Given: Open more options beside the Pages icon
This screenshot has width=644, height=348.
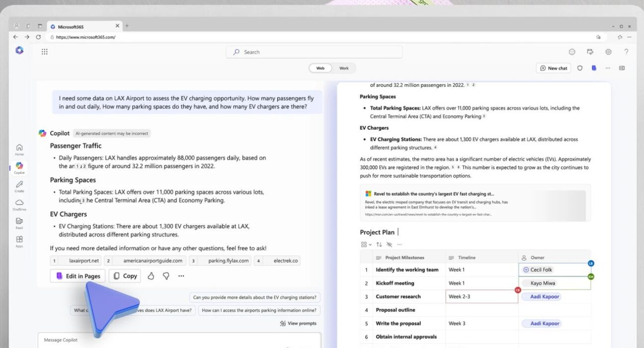Looking at the screenshot, I should click(x=608, y=68).
